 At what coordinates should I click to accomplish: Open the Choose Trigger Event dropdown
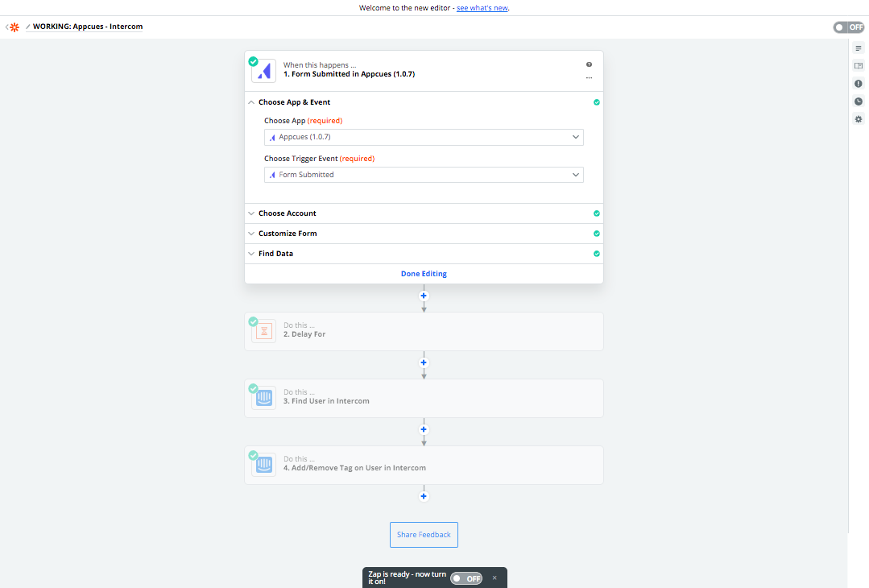coord(424,175)
